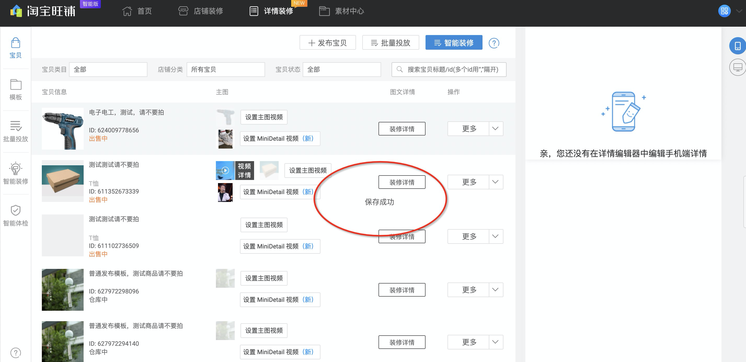Click 装修详情 for 电子电工 product

click(x=402, y=128)
